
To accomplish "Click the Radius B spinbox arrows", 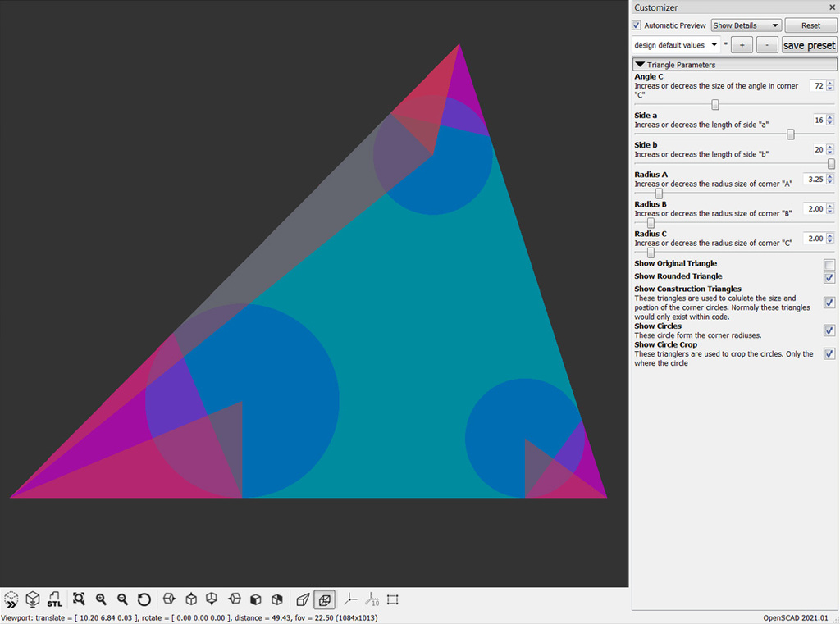I will 830,209.
